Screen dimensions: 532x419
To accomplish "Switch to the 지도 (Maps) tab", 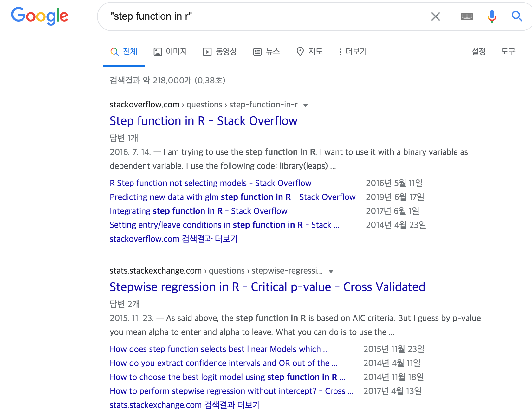I will 309,52.
